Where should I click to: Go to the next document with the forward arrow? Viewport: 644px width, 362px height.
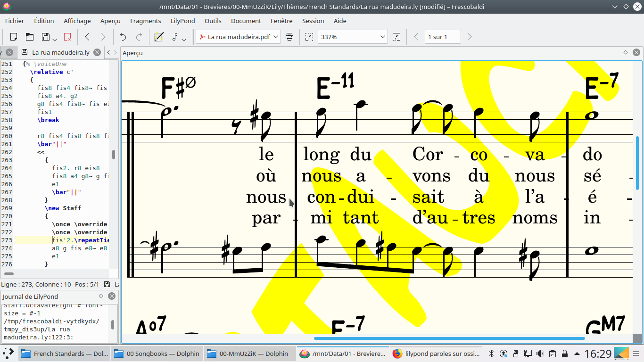(x=103, y=37)
